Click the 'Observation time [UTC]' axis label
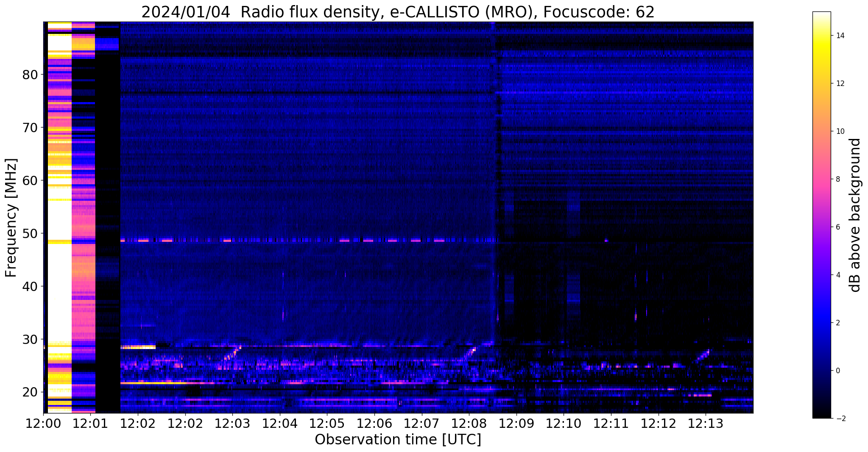The width and height of the screenshot is (868, 452). pyautogui.click(x=398, y=439)
